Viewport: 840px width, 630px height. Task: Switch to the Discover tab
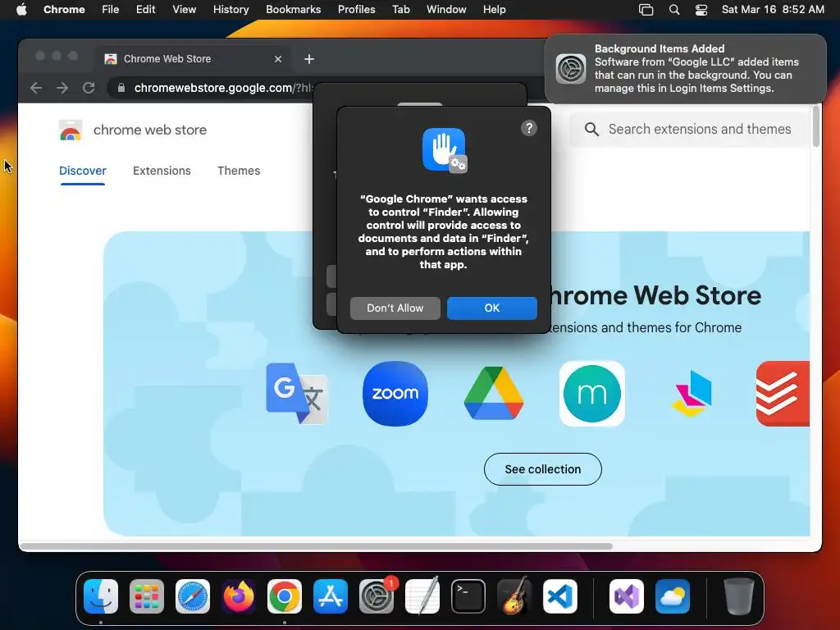click(83, 171)
